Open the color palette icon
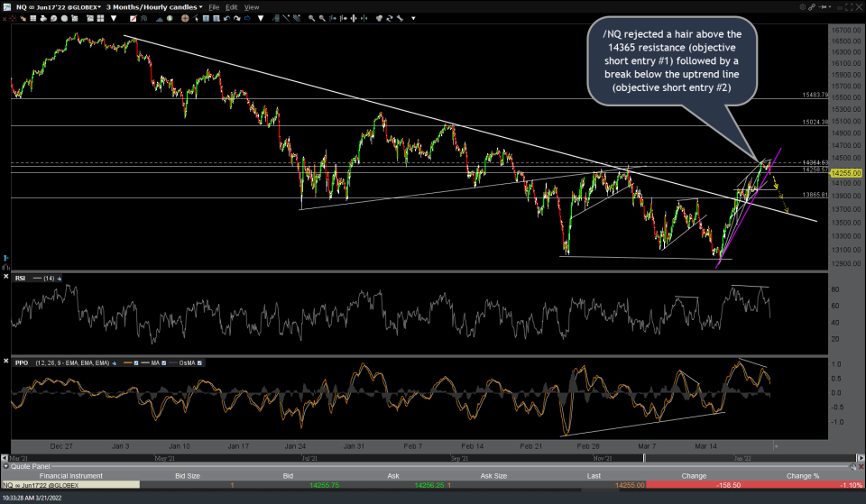 tap(379, 18)
